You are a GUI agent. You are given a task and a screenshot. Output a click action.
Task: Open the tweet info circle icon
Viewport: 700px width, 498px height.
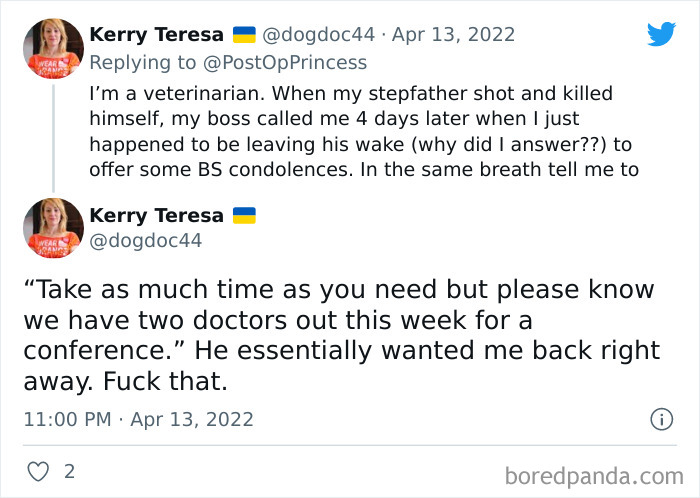click(661, 419)
